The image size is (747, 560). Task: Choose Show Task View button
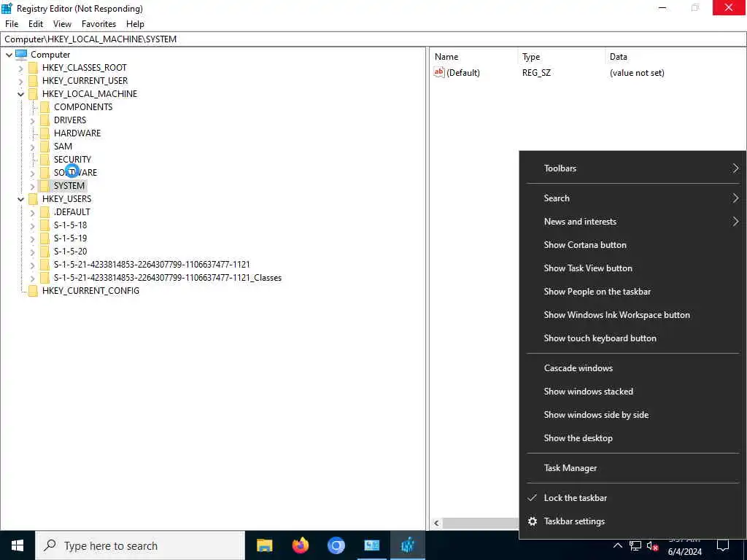click(x=632, y=268)
